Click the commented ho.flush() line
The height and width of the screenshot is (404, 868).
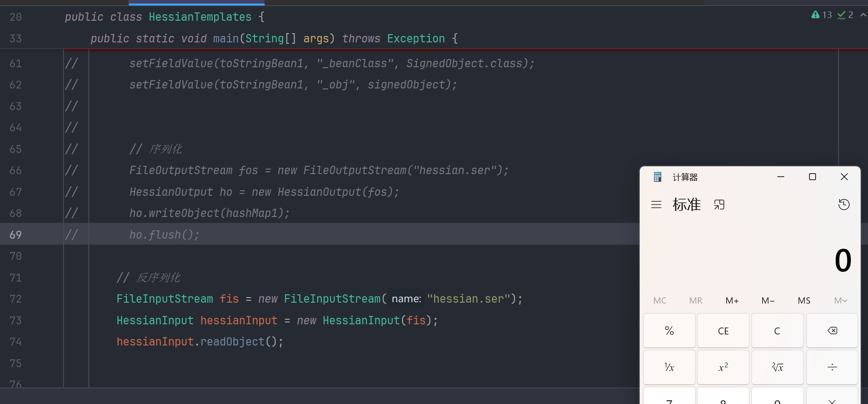pos(164,235)
